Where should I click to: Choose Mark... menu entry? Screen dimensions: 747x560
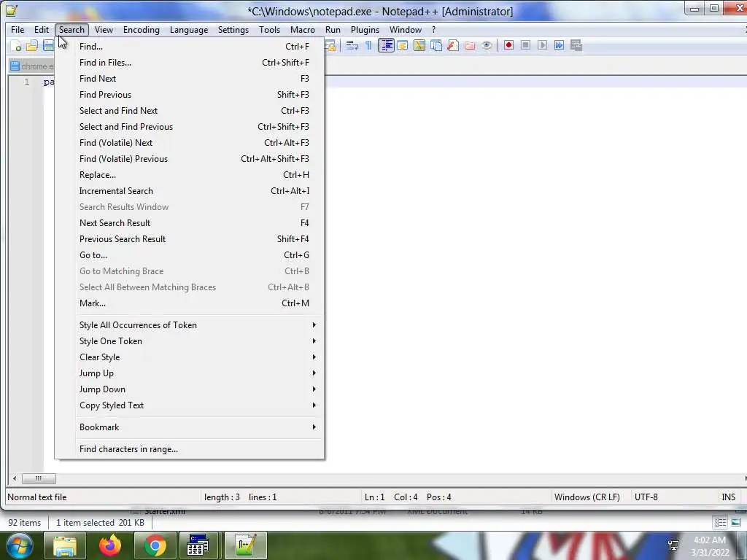click(x=190, y=303)
